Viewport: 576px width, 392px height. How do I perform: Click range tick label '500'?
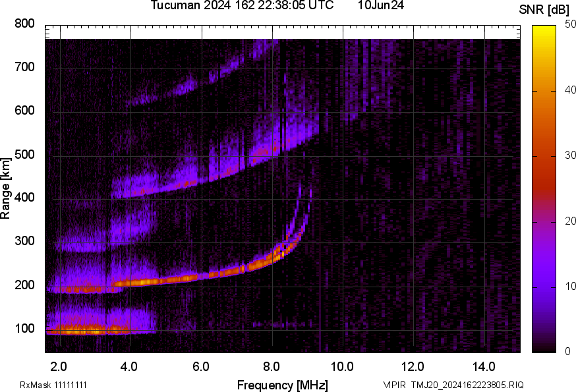point(24,154)
